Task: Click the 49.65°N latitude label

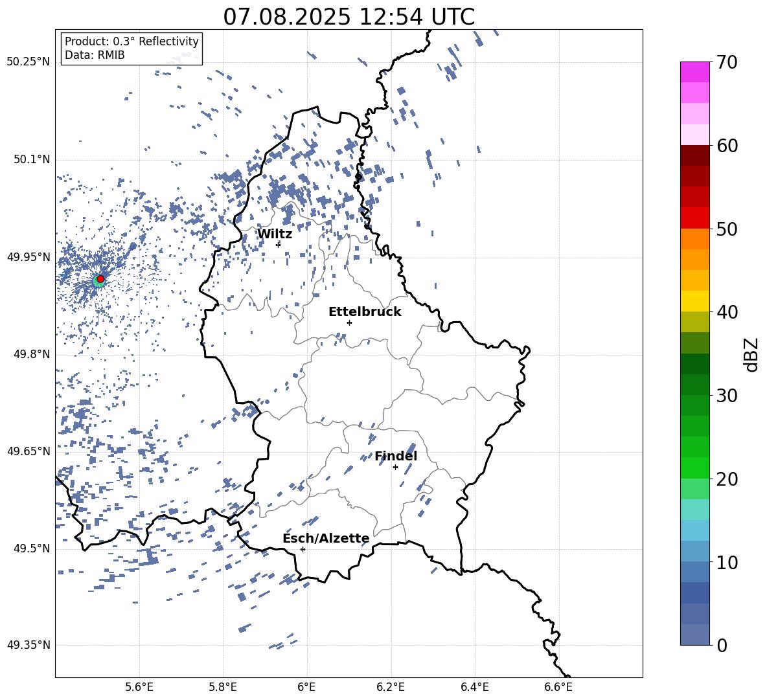Action: click(29, 451)
